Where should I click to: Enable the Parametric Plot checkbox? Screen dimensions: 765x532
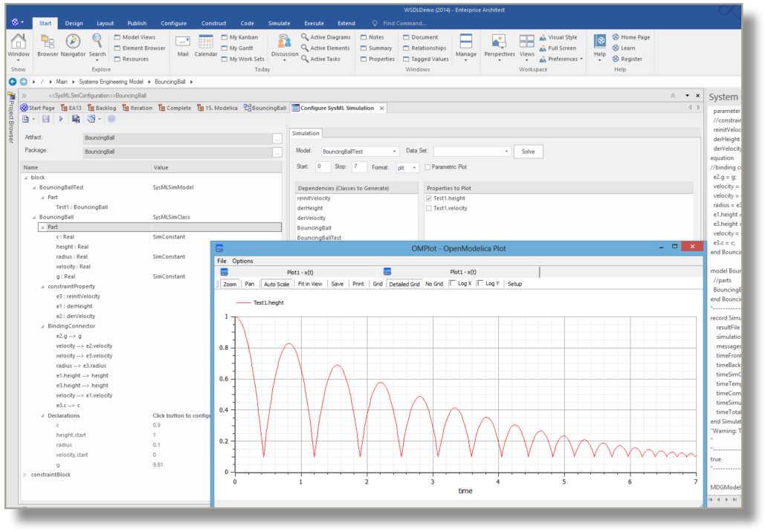pyautogui.click(x=429, y=166)
